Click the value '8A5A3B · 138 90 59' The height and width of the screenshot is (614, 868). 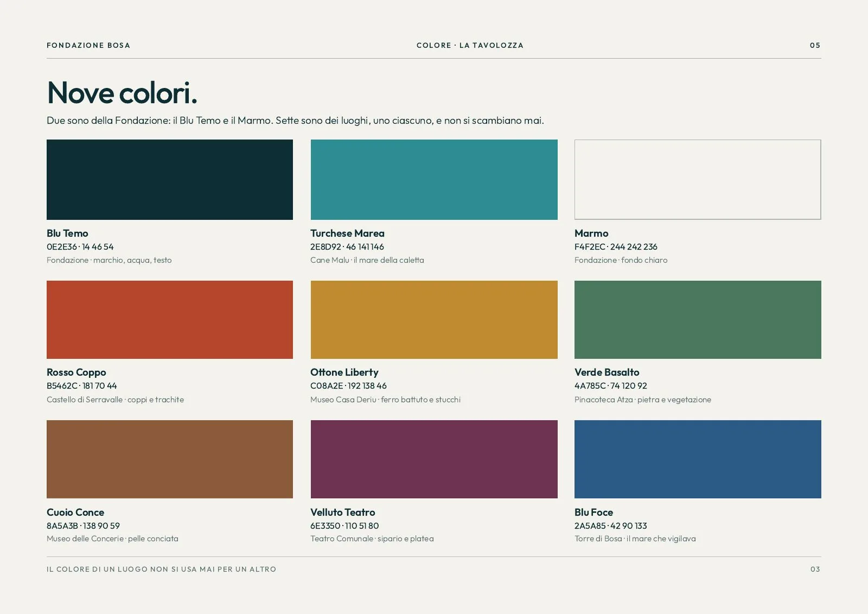tap(83, 526)
